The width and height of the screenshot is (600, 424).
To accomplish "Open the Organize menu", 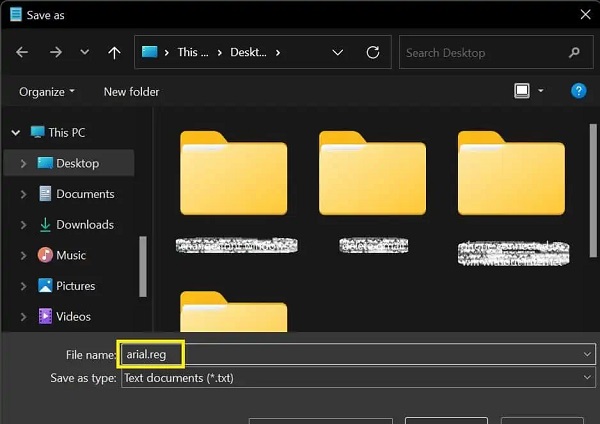I will pos(47,92).
